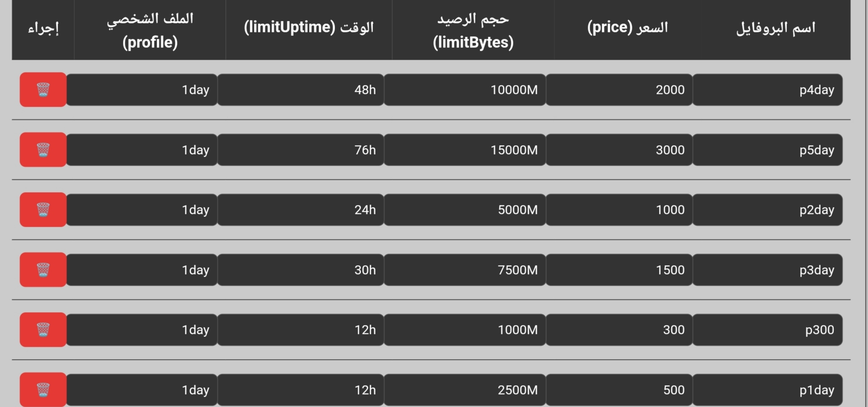Delete the p1day profile row
868x407 pixels.
(x=43, y=389)
